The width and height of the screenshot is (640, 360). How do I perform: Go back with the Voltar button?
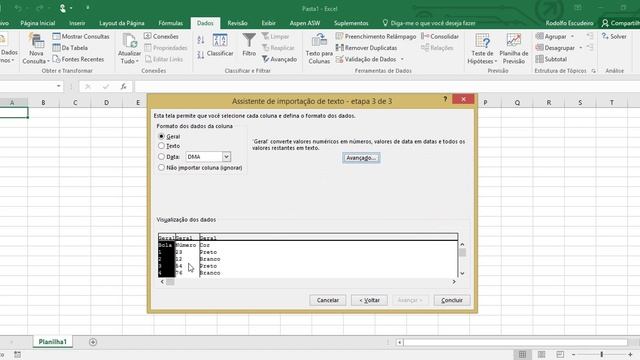(x=369, y=300)
